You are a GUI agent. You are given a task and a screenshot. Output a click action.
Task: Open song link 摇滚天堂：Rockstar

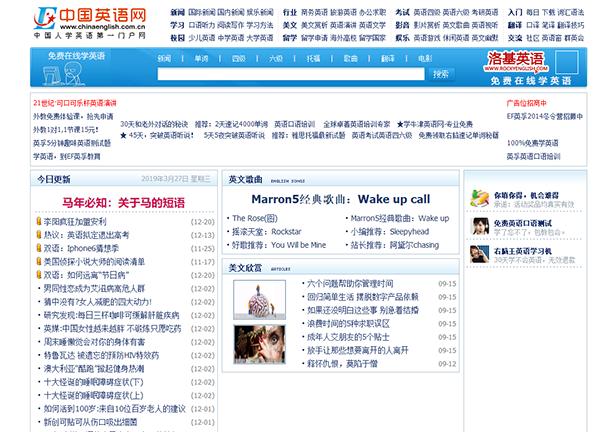(x=267, y=231)
